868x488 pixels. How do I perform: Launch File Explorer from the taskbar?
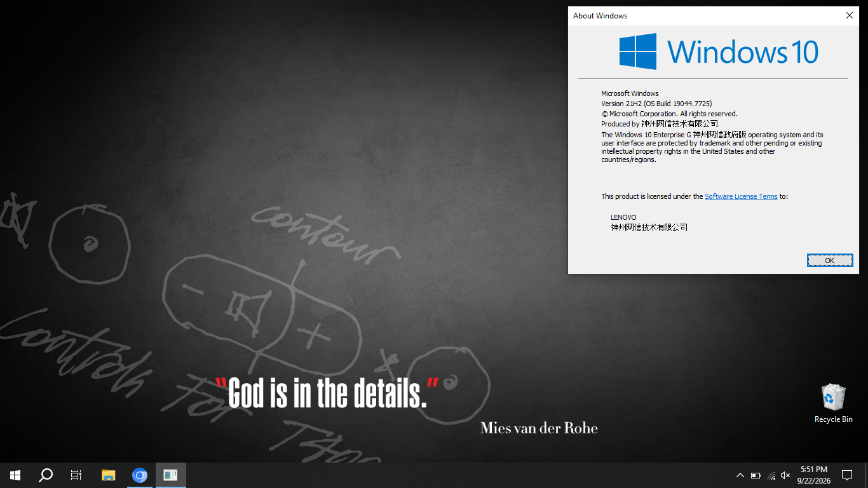point(109,475)
